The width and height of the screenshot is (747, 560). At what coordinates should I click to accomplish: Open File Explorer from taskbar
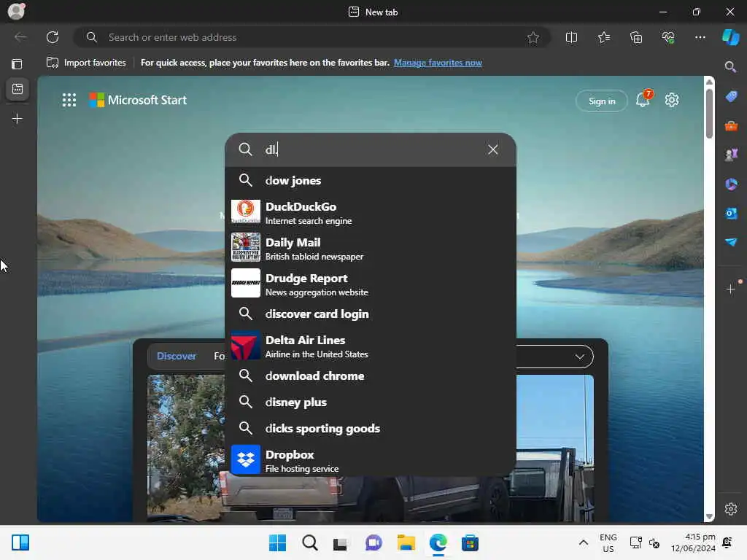[x=406, y=542]
